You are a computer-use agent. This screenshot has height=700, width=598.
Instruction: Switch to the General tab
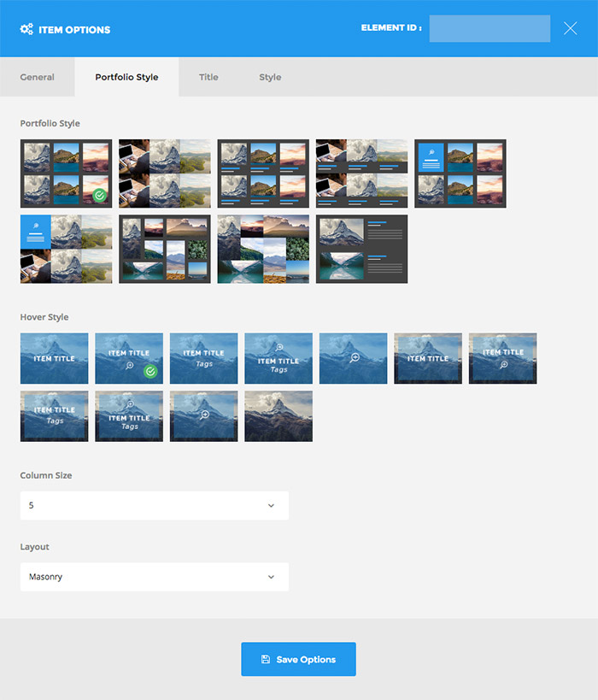point(38,77)
